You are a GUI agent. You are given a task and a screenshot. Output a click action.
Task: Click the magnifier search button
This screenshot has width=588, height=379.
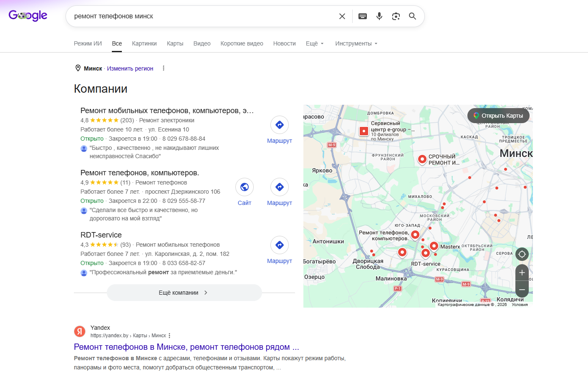[412, 16]
